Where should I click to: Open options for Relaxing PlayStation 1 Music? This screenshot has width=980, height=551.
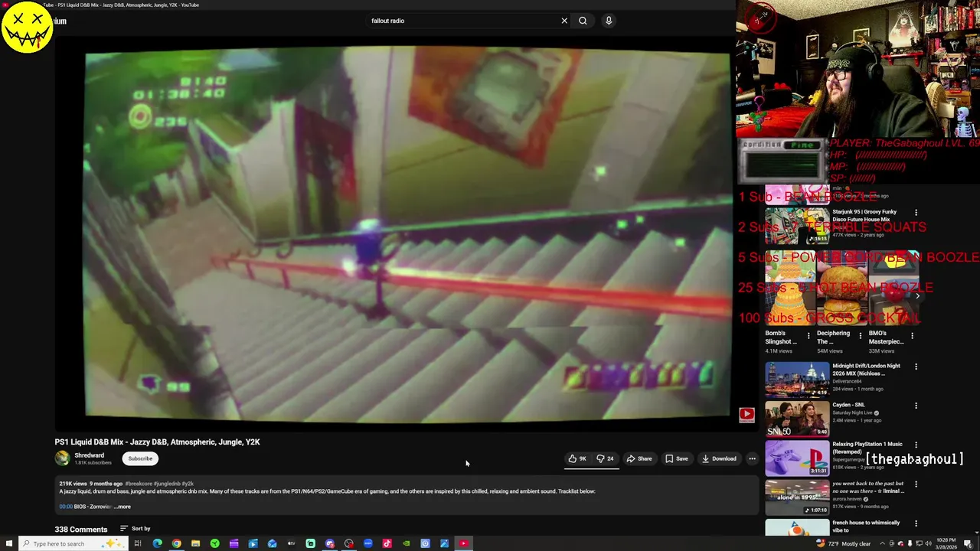click(916, 445)
